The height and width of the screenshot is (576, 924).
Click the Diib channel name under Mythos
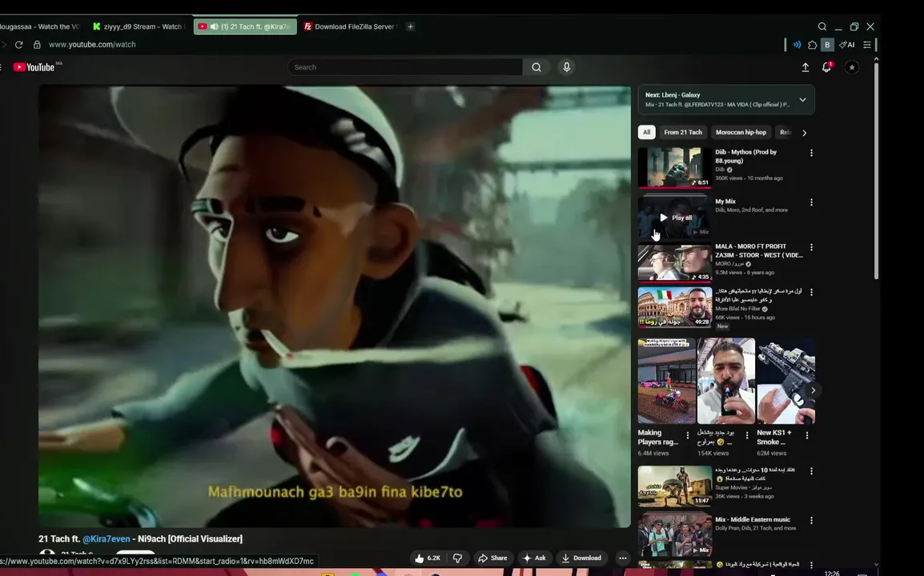[720, 170]
